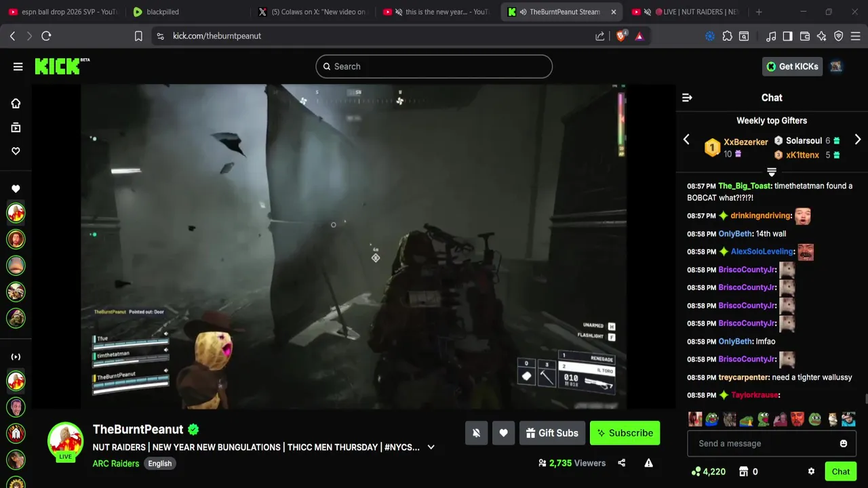The height and width of the screenshot is (488, 868).
Task: Click AlexSoloLeveling username in chat
Action: (x=762, y=251)
